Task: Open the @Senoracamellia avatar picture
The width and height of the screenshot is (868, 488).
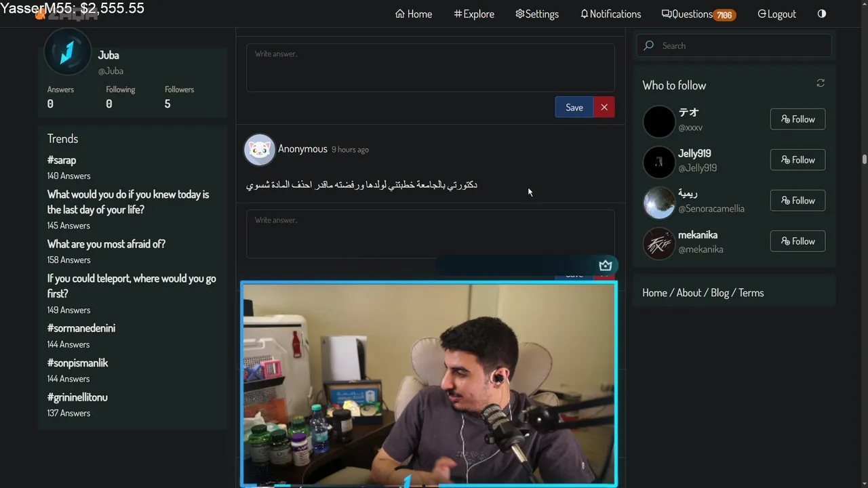Action: click(x=659, y=203)
